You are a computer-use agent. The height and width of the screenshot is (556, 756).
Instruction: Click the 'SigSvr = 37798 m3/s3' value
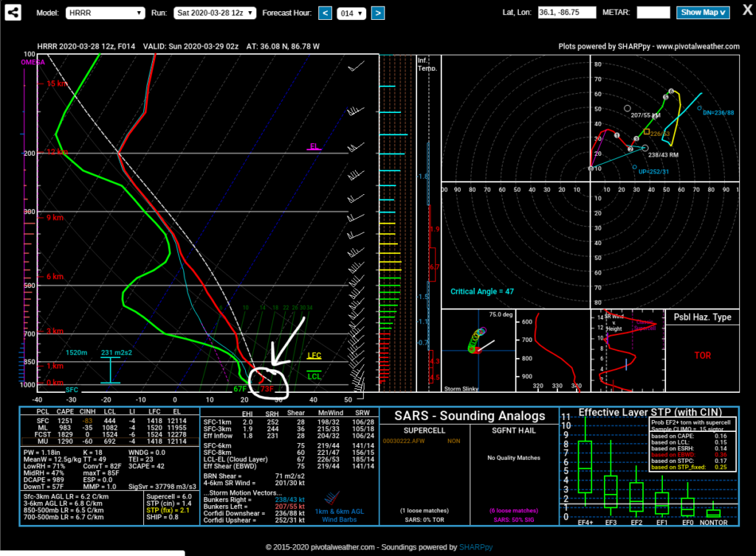click(x=162, y=487)
